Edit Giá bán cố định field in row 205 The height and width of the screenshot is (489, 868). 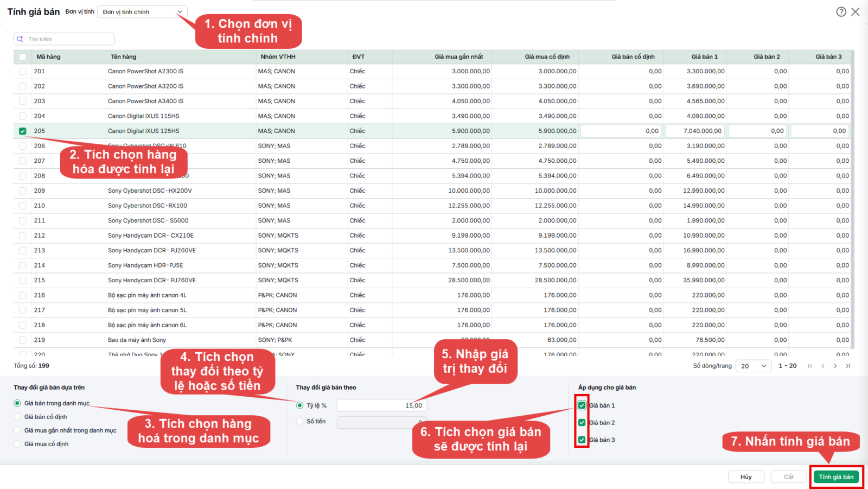[x=621, y=131]
